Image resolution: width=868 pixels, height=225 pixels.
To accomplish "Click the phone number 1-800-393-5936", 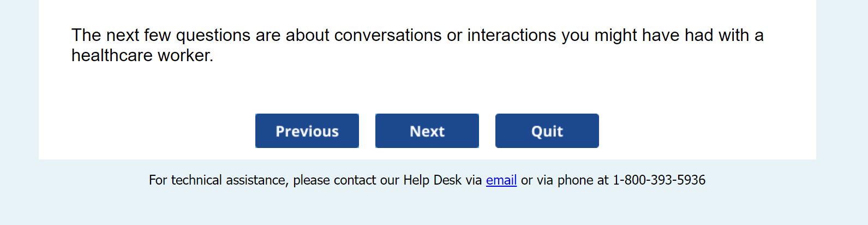I will click(x=659, y=180).
